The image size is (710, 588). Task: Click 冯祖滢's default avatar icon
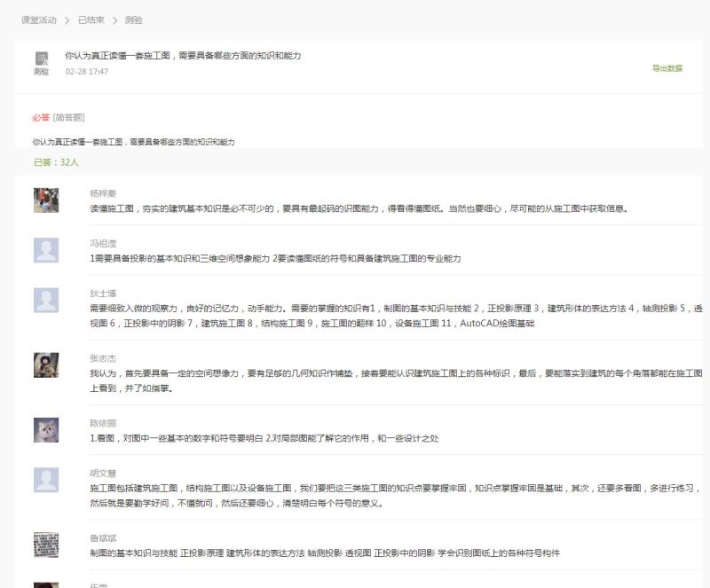46,250
